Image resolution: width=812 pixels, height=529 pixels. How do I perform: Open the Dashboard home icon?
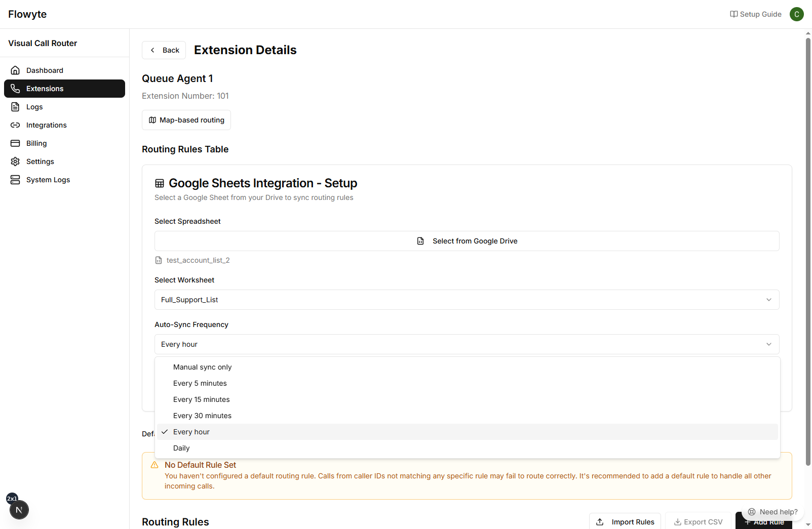[15, 70]
